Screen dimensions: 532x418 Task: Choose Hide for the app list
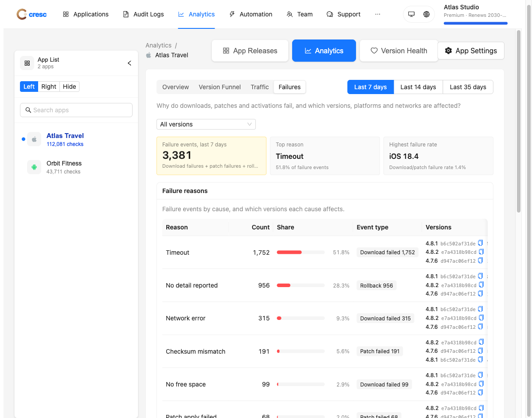[69, 87]
